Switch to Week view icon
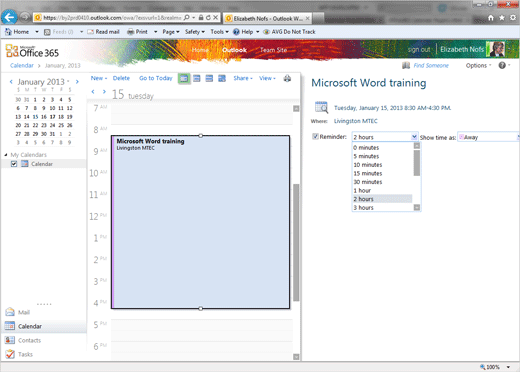This screenshot has width=520, height=372. click(209, 78)
